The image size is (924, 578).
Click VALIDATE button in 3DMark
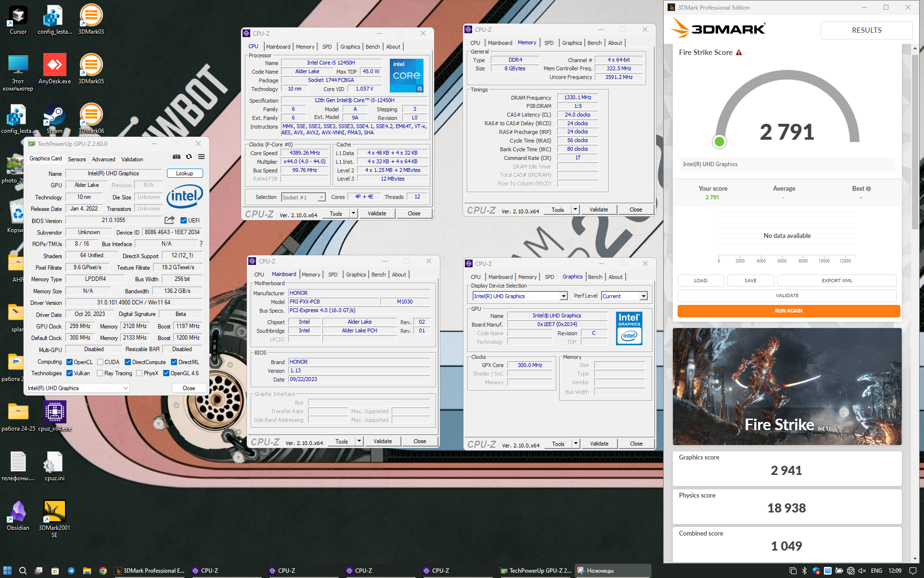[787, 296]
